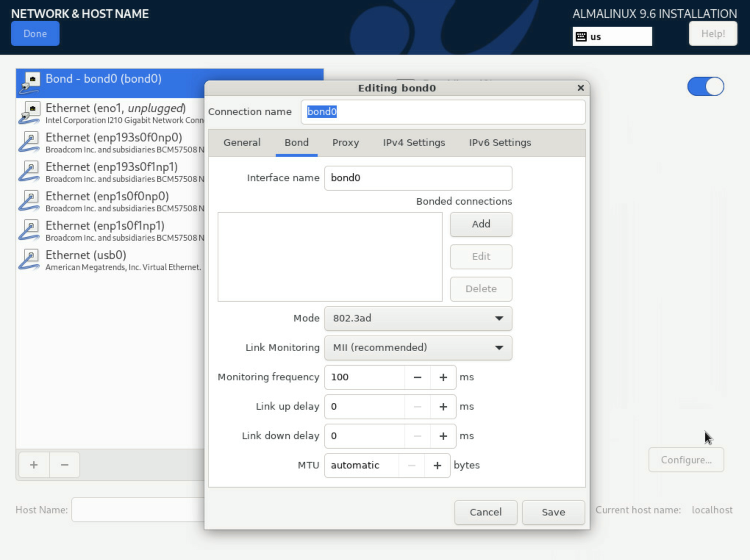The width and height of the screenshot is (750, 560).
Task: Click the us keyboard layout icon
Action: 581,37
